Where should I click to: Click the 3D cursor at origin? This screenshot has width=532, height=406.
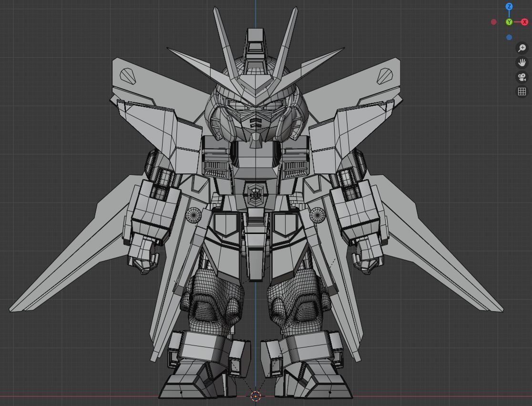click(x=256, y=396)
